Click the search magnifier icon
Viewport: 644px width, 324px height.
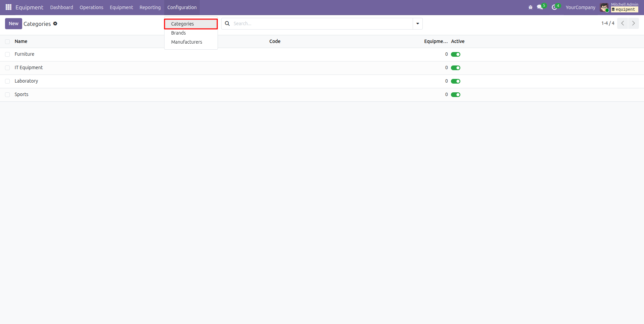click(x=227, y=24)
